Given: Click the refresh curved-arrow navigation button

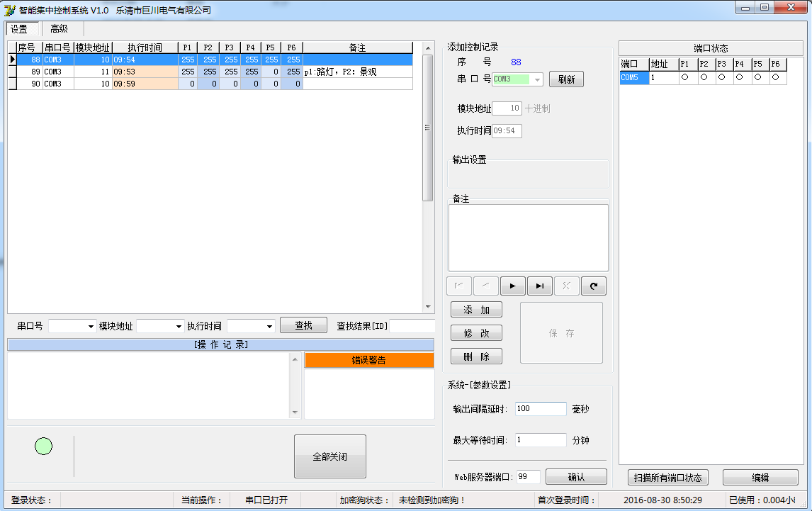Looking at the screenshot, I should click(593, 286).
